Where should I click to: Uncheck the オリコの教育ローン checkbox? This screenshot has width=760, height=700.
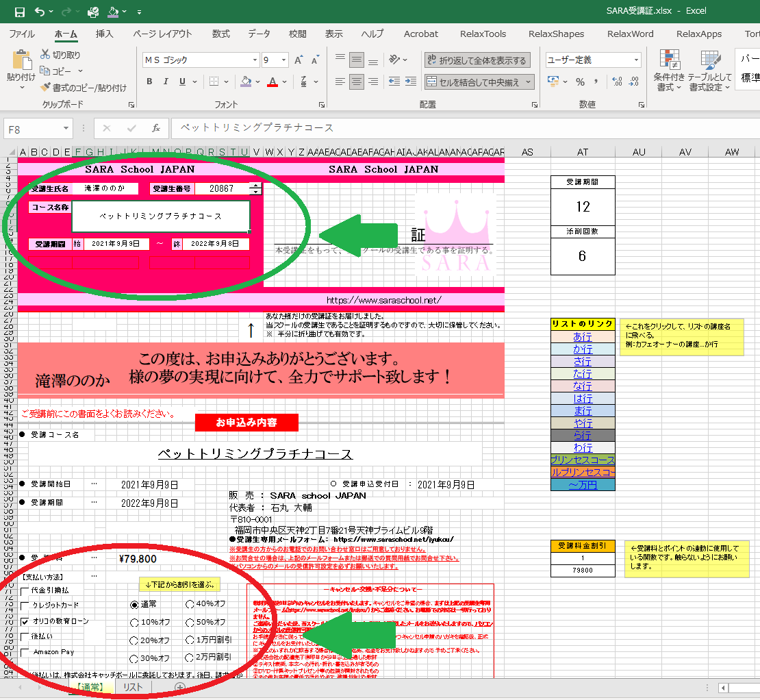25,622
